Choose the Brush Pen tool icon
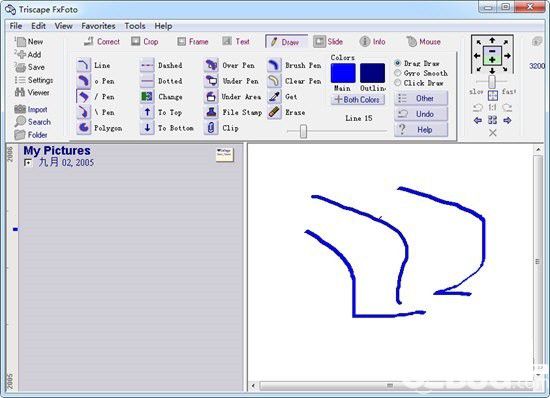 point(274,65)
